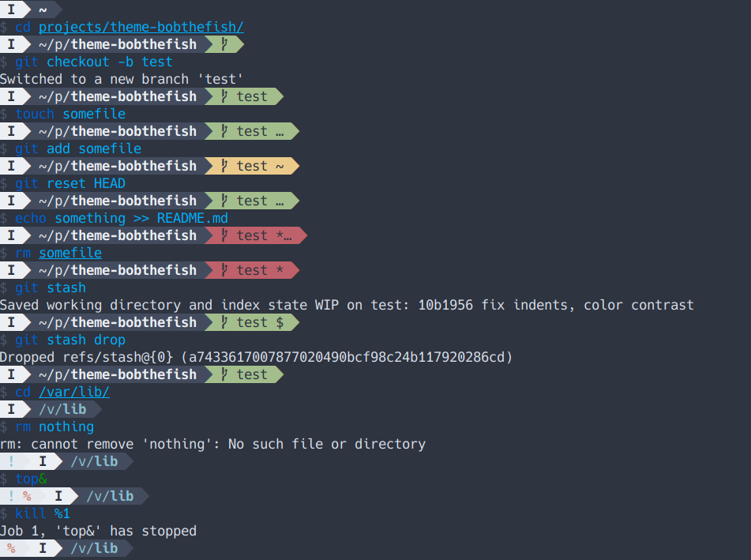Click the 'top&' command line
751x560 pixels.
pos(31,479)
